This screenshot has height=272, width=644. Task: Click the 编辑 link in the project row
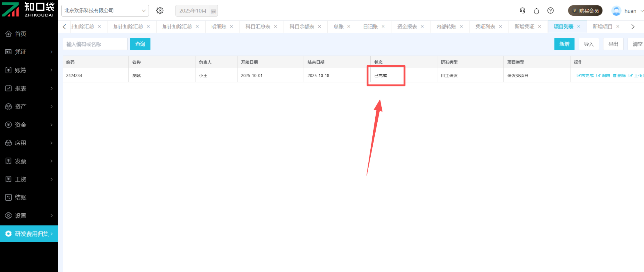point(603,76)
